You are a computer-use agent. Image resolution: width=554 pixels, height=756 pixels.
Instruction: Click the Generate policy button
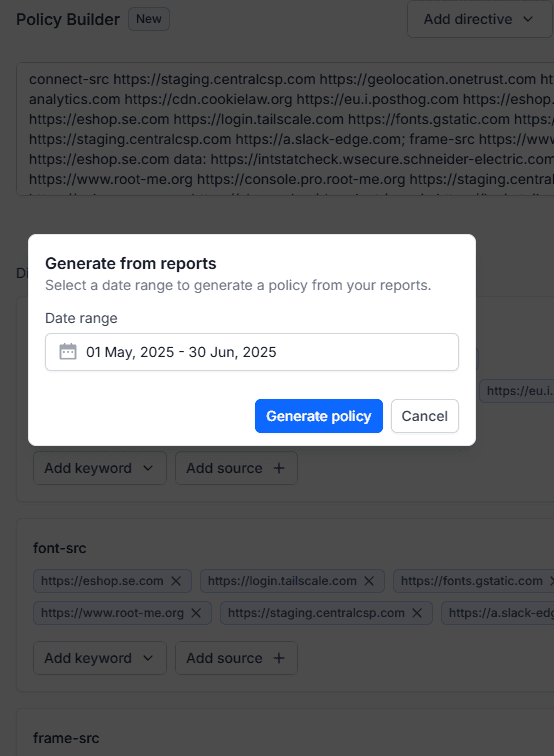[x=319, y=416]
